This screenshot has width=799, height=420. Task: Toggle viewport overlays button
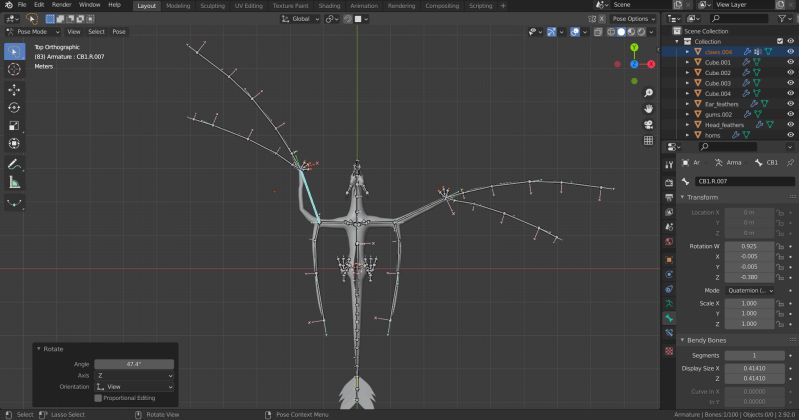coord(575,32)
